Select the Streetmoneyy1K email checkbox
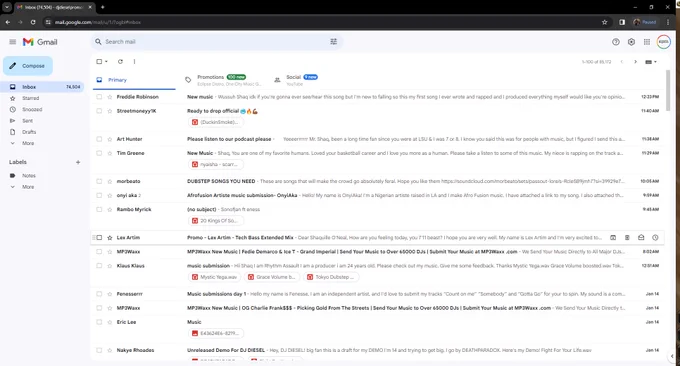The image size is (680, 366). pos(99,111)
